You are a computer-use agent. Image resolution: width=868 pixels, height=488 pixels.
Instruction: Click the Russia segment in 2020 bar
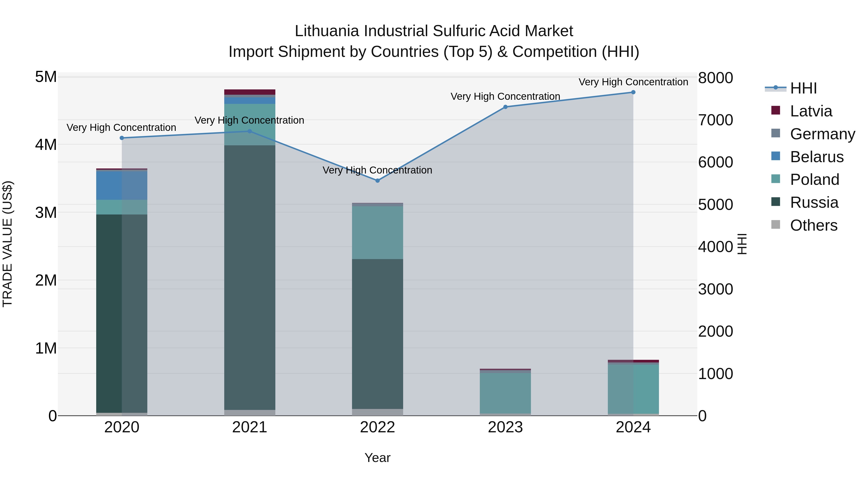point(122,314)
